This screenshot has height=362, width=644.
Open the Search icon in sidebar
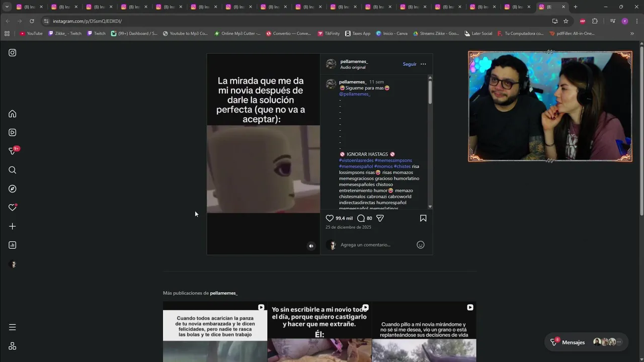[13, 170]
